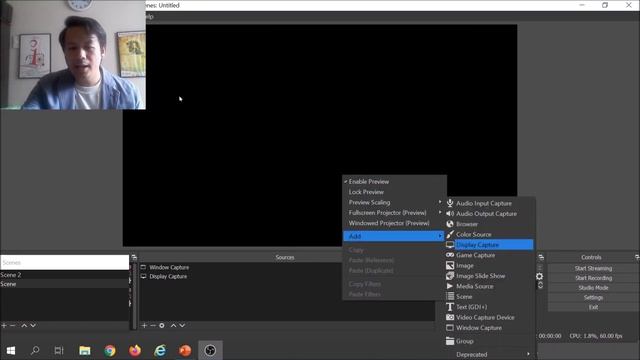Click the plus icon under Scenes list
The width and height of the screenshot is (640, 360).
(4, 326)
